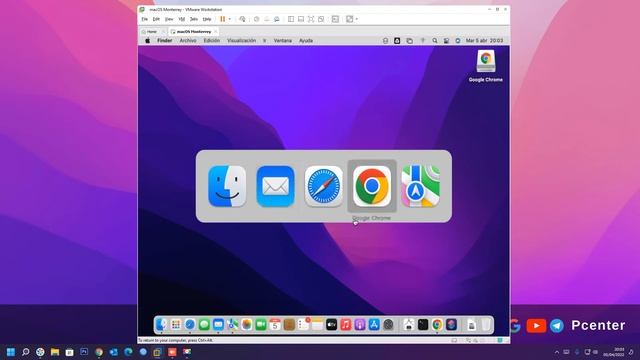Open the Windows Start menu
Viewport: 640px width, 360px height.
(11, 352)
